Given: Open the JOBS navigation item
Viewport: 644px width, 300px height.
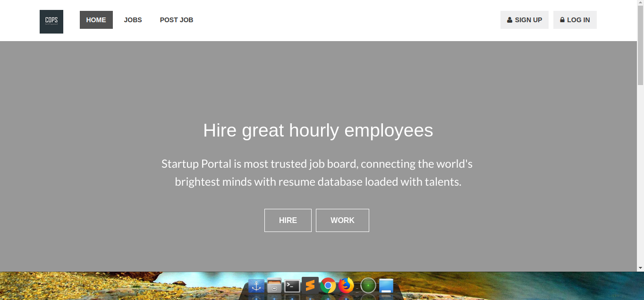Looking at the screenshot, I should pos(133,20).
